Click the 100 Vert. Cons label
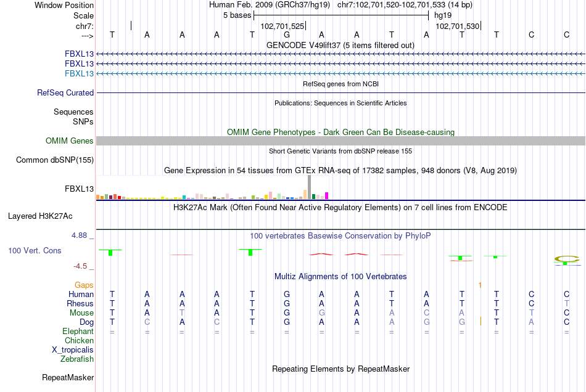The image size is (586, 392). click(35, 250)
